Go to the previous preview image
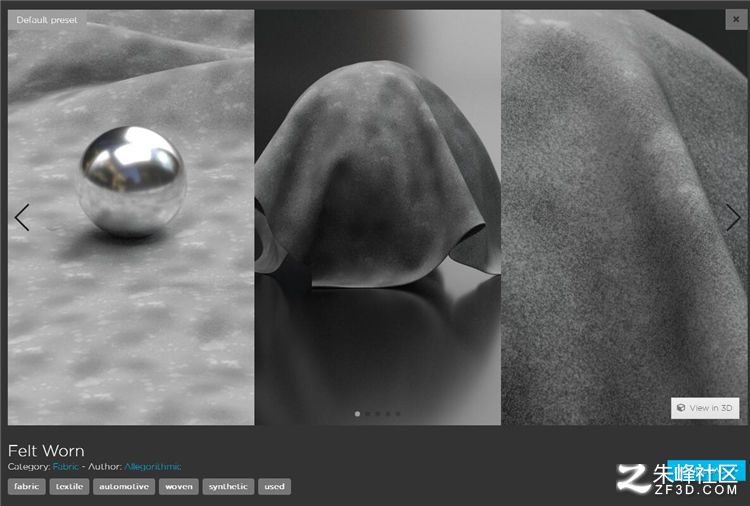The width and height of the screenshot is (750, 506). [22, 218]
